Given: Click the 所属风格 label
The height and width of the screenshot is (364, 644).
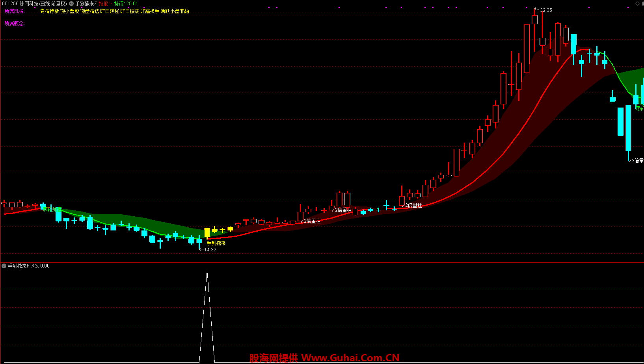Looking at the screenshot, I should (15, 11).
